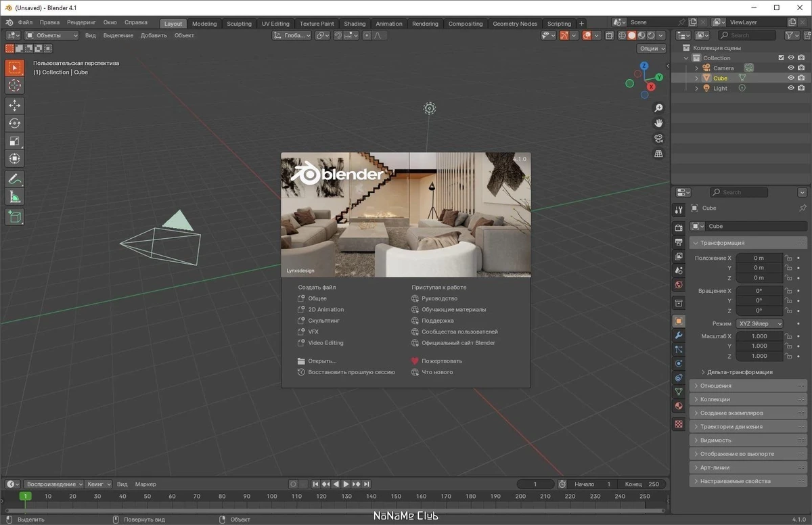Image resolution: width=812 pixels, height=525 pixels.
Task: Switch to the Modeling workspace tab
Action: pyautogui.click(x=204, y=24)
